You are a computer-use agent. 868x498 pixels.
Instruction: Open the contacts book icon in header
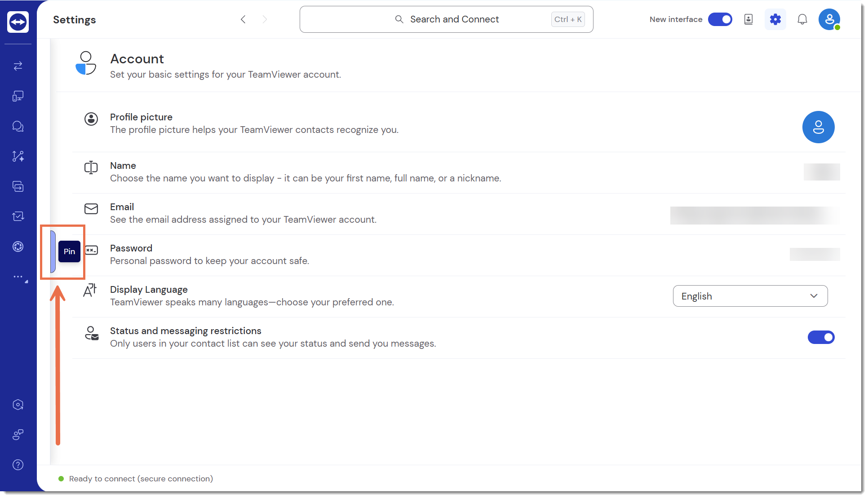point(748,19)
